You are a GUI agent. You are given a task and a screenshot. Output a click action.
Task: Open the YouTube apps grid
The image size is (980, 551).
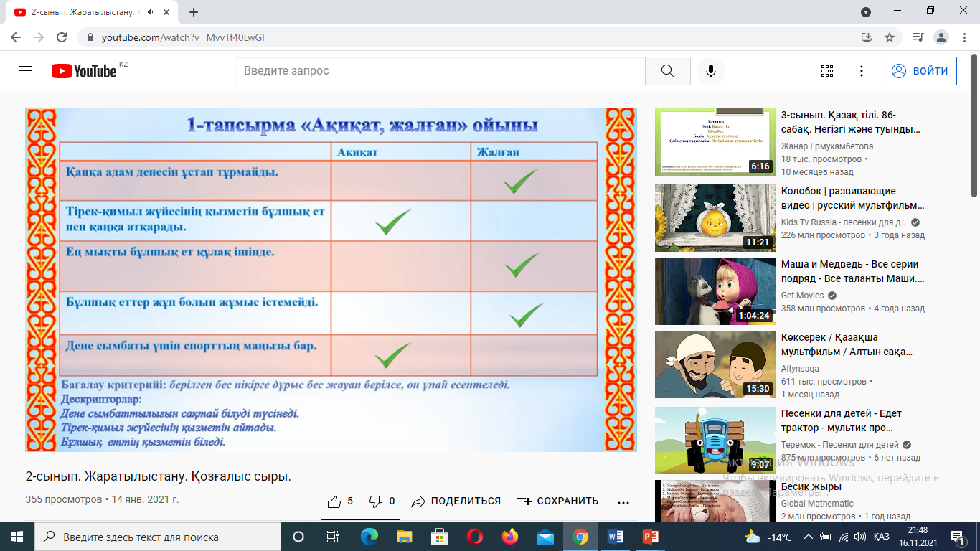(x=827, y=71)
